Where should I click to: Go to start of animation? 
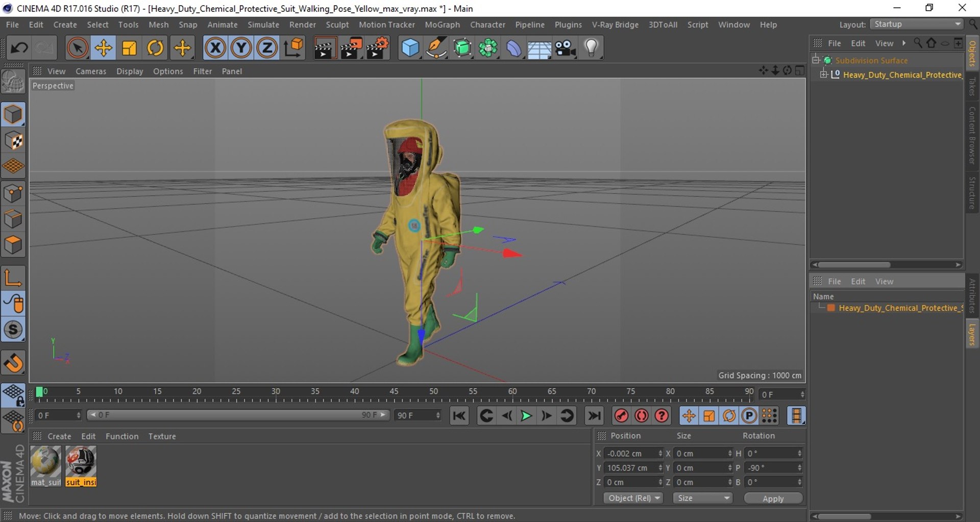tap(459, 416)
